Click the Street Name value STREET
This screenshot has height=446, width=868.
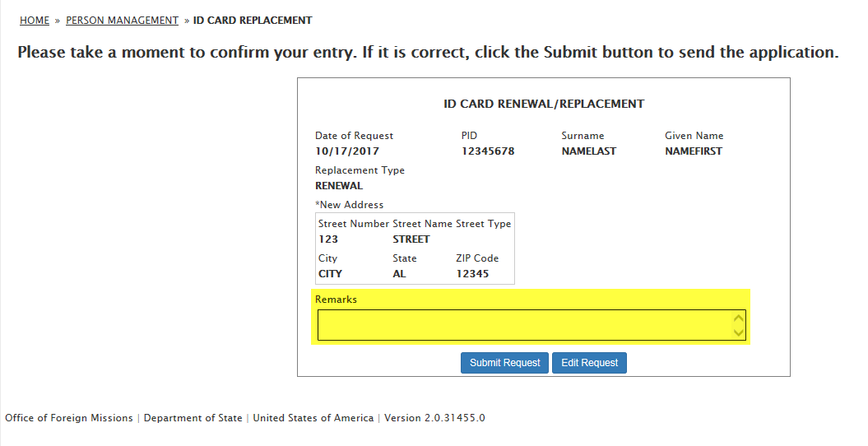click(x=411, y=239)
